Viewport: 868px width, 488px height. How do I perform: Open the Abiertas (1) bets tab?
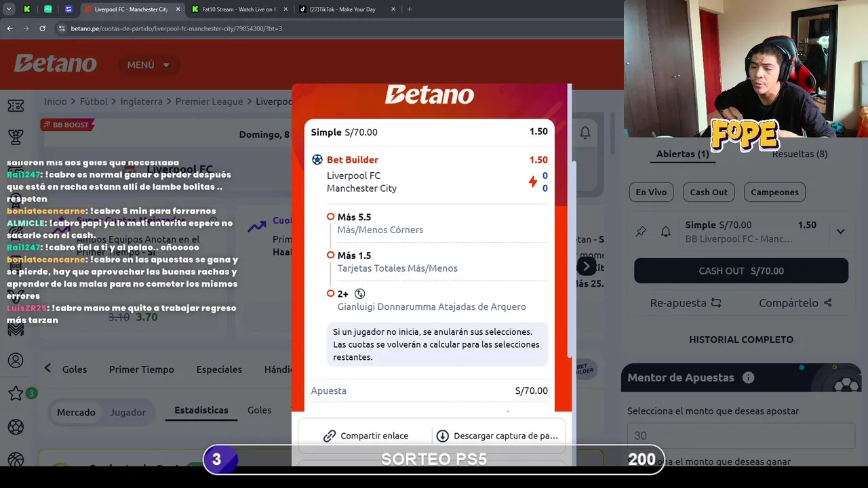click(x=683, y=154)
